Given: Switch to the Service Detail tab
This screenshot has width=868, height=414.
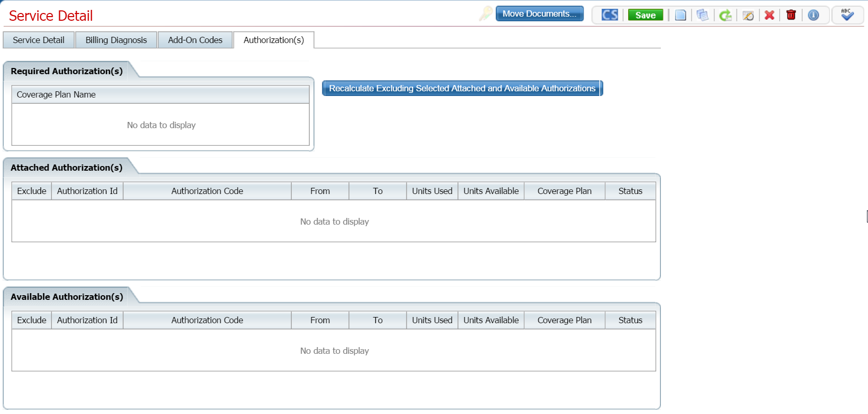Looking at the screenshot, I should pyautogui.click(x=38, y=40).
